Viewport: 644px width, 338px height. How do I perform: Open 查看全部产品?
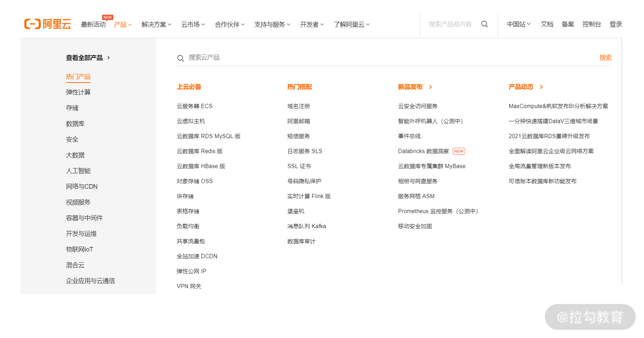[x=84, y=58]
